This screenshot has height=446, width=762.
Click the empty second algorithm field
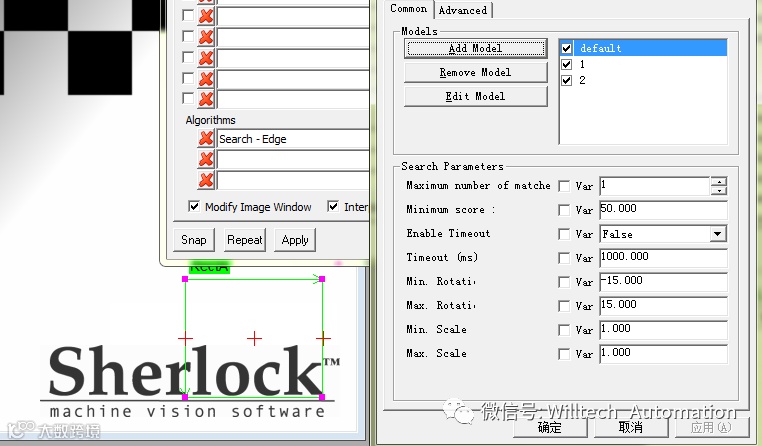tap(293, 159)
